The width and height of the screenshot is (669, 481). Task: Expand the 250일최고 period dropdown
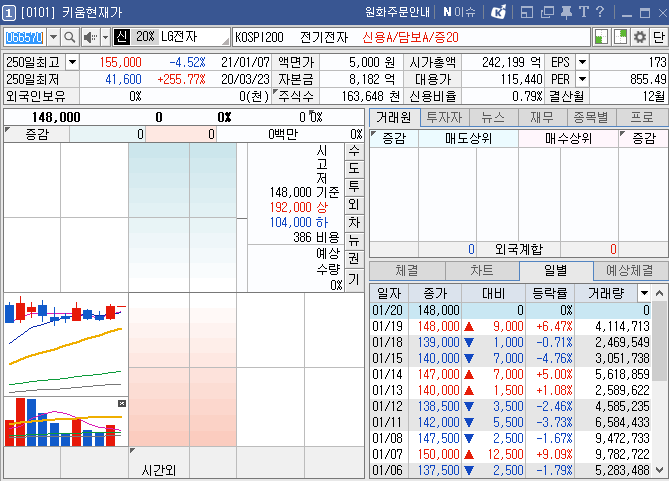pos(73,63)
